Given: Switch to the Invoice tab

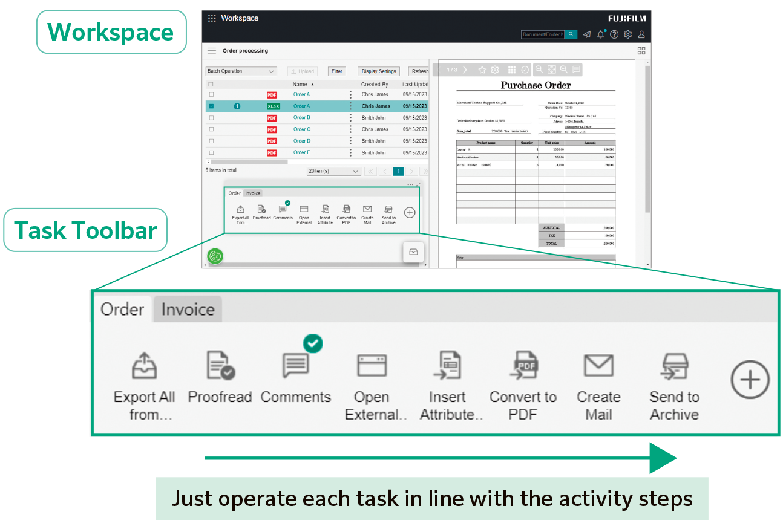Looking at the screenshot, I should (x=187, y=309).
